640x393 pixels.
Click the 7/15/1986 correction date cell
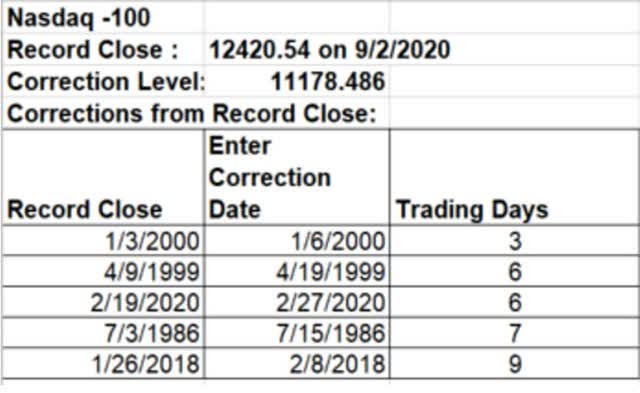click(x=297, y=333)
